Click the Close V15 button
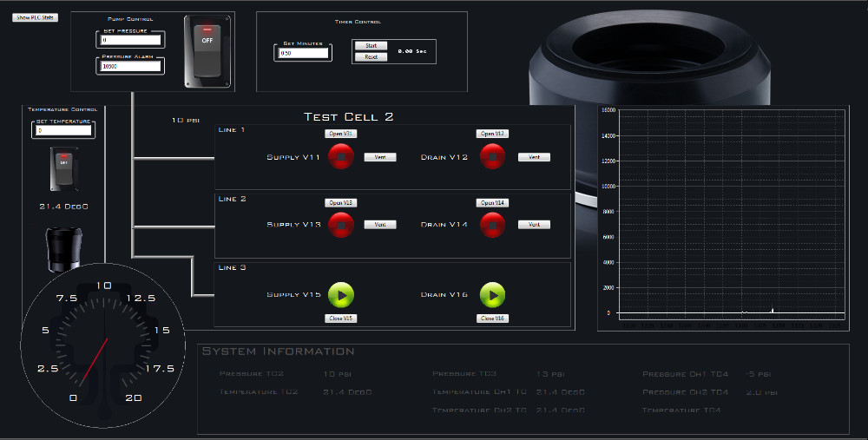Screen dimensions: 868x440 tap(340, 319)
